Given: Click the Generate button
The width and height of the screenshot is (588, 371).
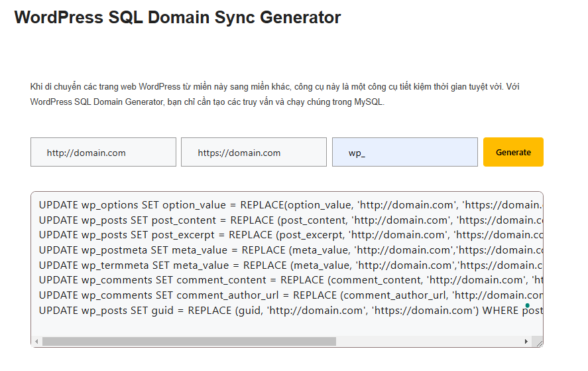Looking at the screenshot, I should (513, 152).
